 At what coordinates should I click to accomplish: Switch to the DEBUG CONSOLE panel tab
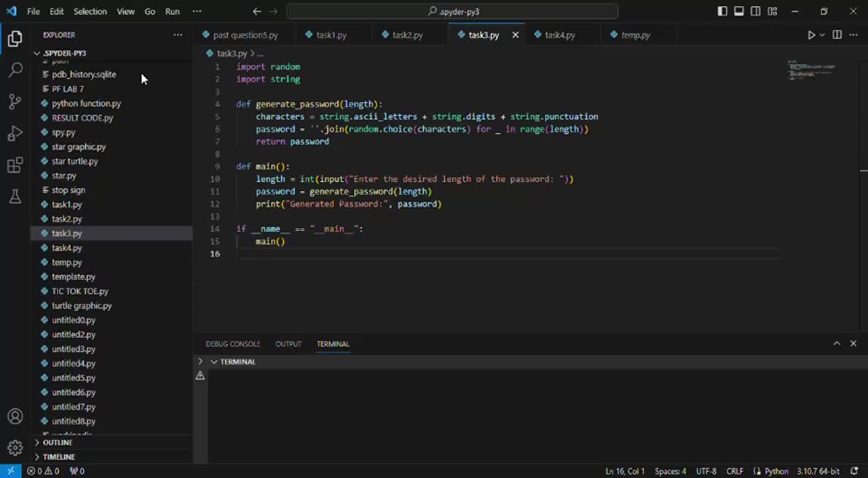(233, 344)
